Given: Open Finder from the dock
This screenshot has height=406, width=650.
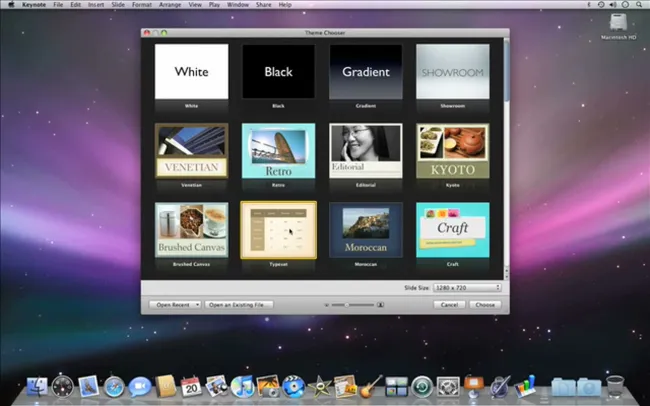Looking at the screenshot, I should (38, 386).
